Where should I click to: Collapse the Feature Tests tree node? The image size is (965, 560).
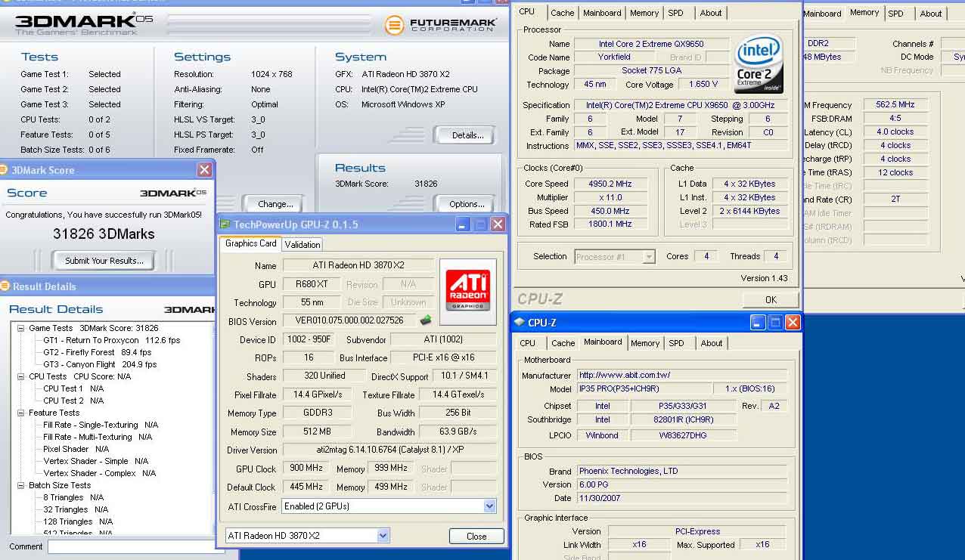point(21,413)
